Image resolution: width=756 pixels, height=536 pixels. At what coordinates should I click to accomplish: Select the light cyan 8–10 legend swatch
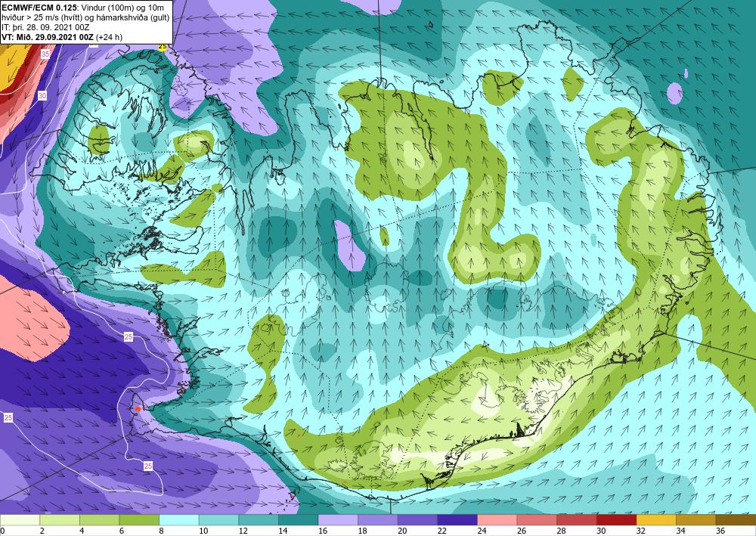(x=179, y=520)
